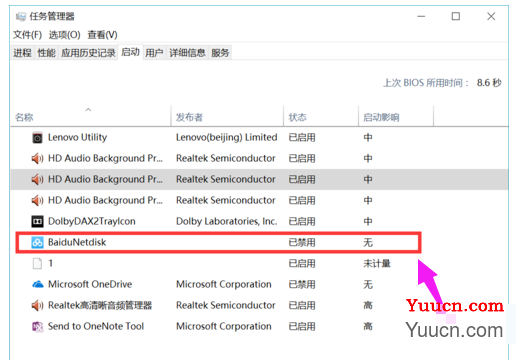The image size is (516, 360).
Task: Click 中 impact in the DolbyDAX2TrayIcon row
Action: (368, 221)
